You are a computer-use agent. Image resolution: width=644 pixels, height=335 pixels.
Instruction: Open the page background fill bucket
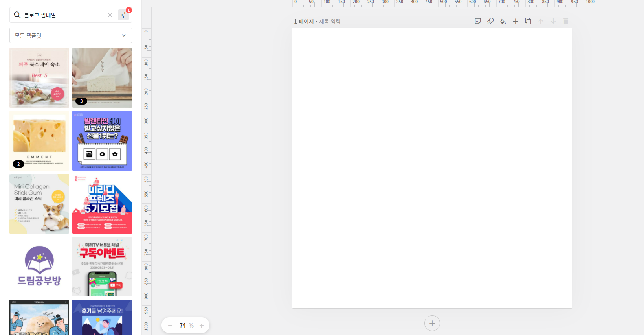(503, 21)
